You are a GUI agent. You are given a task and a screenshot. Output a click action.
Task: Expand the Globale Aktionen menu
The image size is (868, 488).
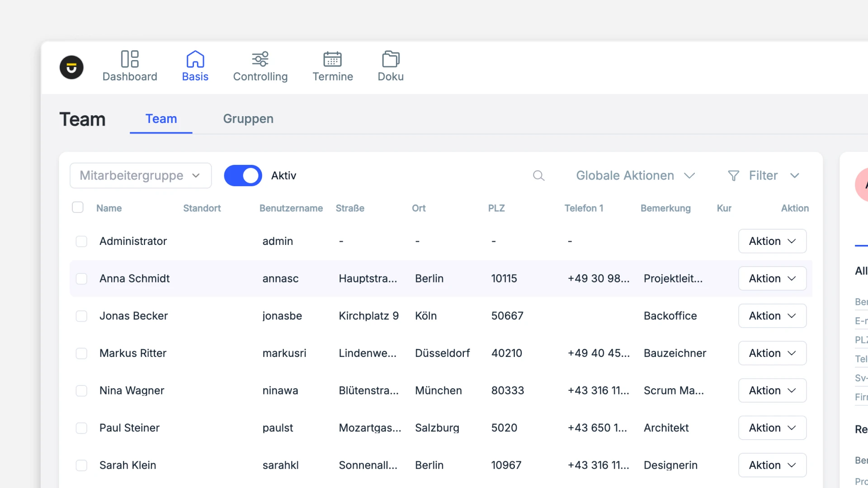point(635,175)
